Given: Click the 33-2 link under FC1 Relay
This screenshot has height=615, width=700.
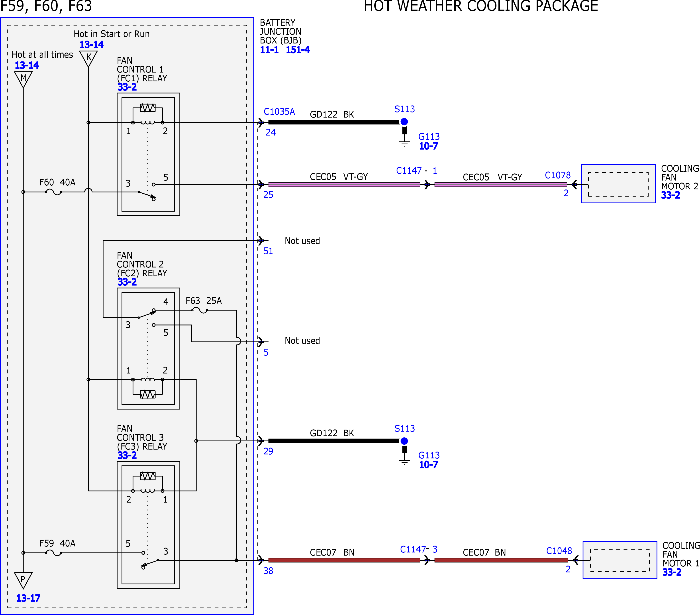Looking at the screenshot, I should pyautogui.click(x=127, y=87).
